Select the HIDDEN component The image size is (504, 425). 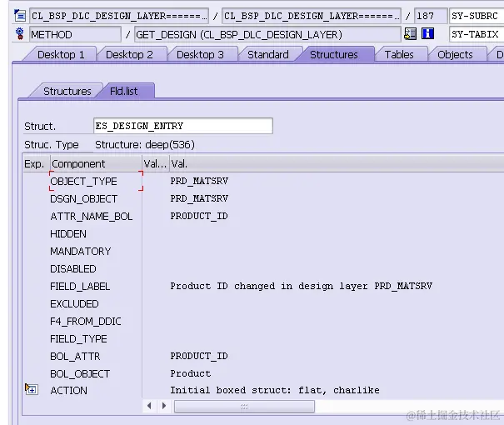(x=68, y=233)
